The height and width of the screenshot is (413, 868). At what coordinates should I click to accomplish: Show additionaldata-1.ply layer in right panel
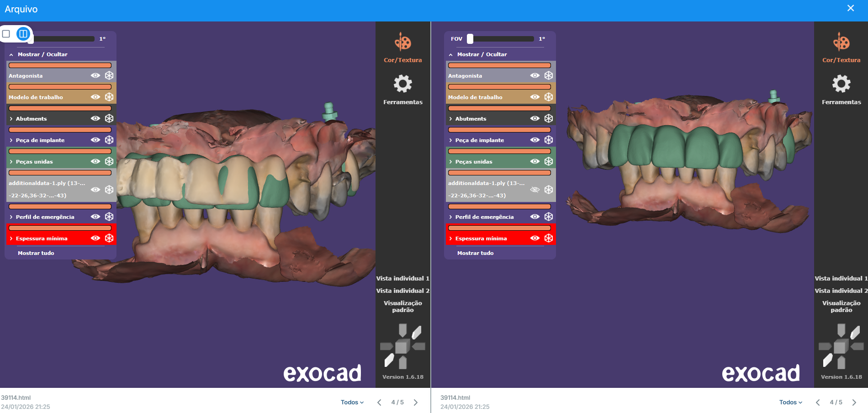535,190
